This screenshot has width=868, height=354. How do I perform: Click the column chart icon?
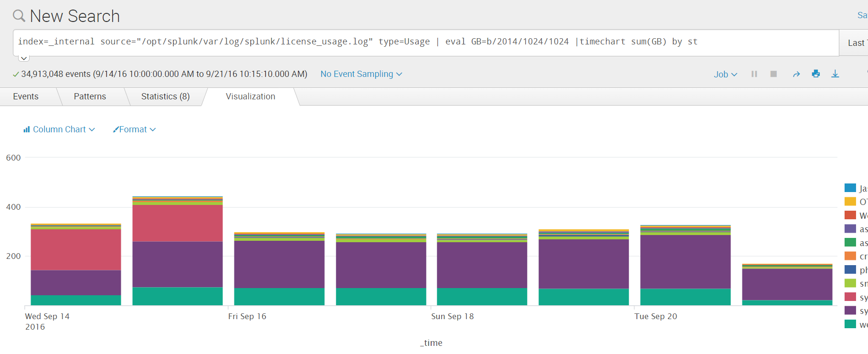click(27, 129)
